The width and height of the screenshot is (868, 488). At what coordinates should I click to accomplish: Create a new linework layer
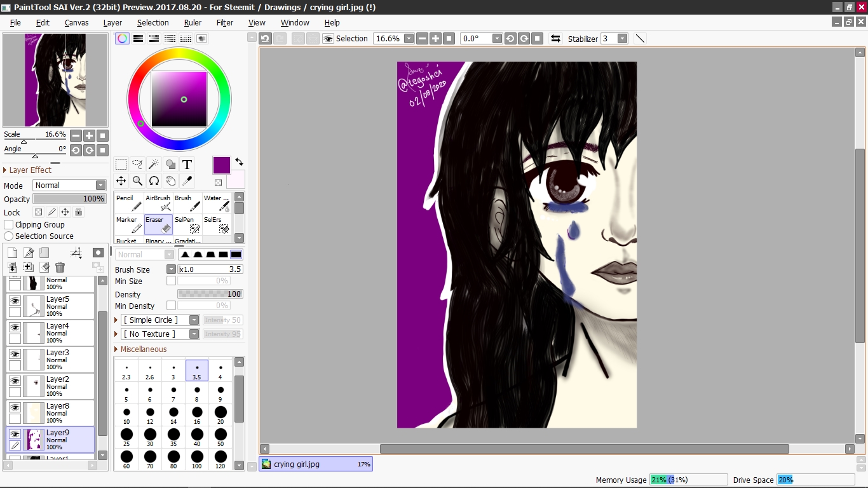click(29, 253)
